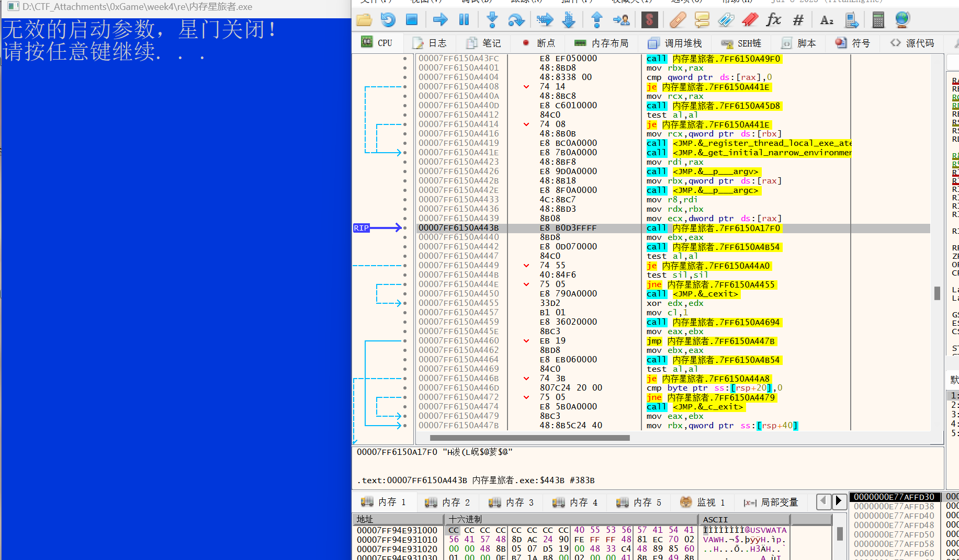The width and height of the screenshot is (959, 560).
Task: Click the disassembly horizontal scrollbar
Action: tap(529, 438)
